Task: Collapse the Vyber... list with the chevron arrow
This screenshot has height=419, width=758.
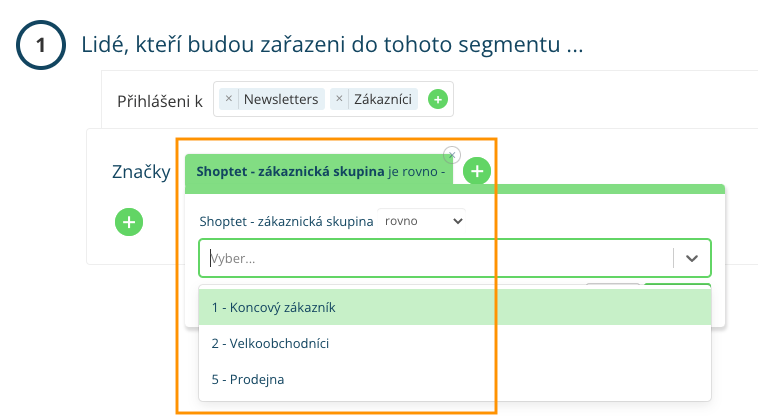Action: 692,258
